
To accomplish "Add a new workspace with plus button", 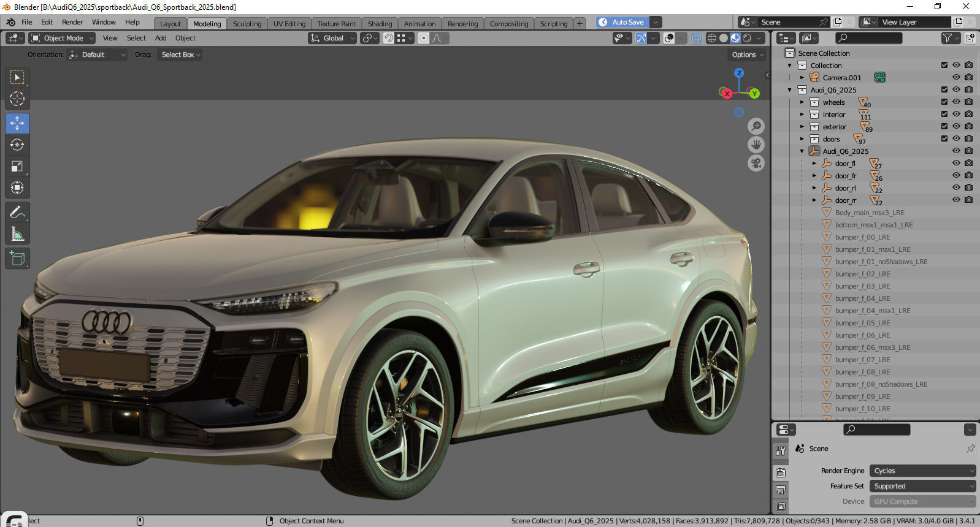I will pyautogui.click(x=580, y=24).
